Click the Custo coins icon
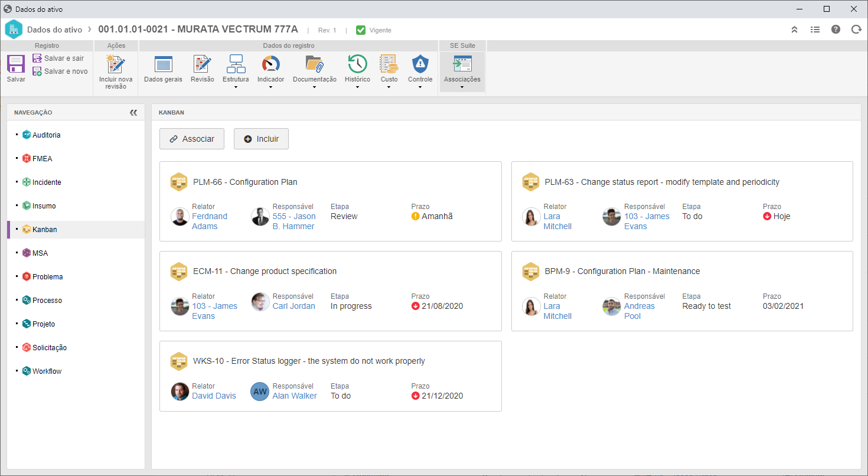This screenshot has width=868, height=476. click(389, 64)
